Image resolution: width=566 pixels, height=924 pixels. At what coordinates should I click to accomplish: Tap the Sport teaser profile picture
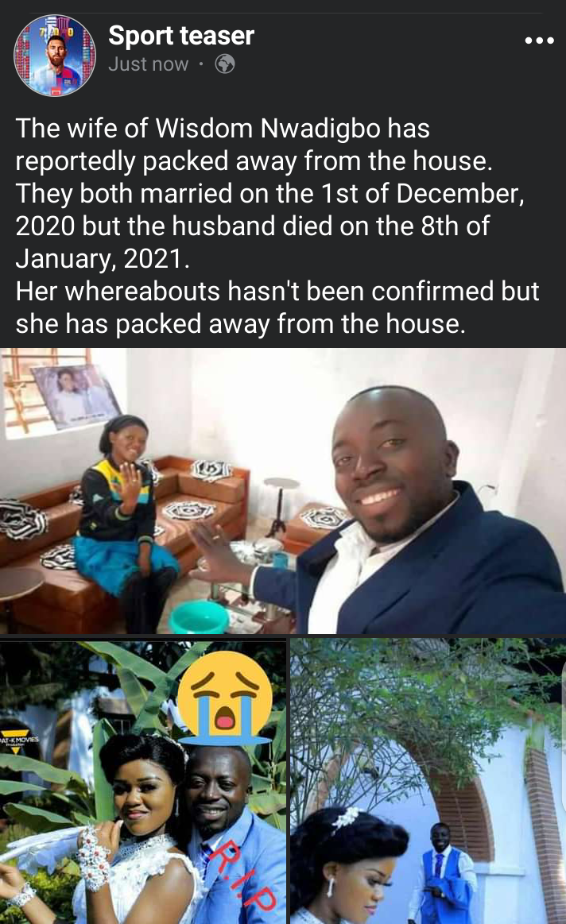[55, 56]
